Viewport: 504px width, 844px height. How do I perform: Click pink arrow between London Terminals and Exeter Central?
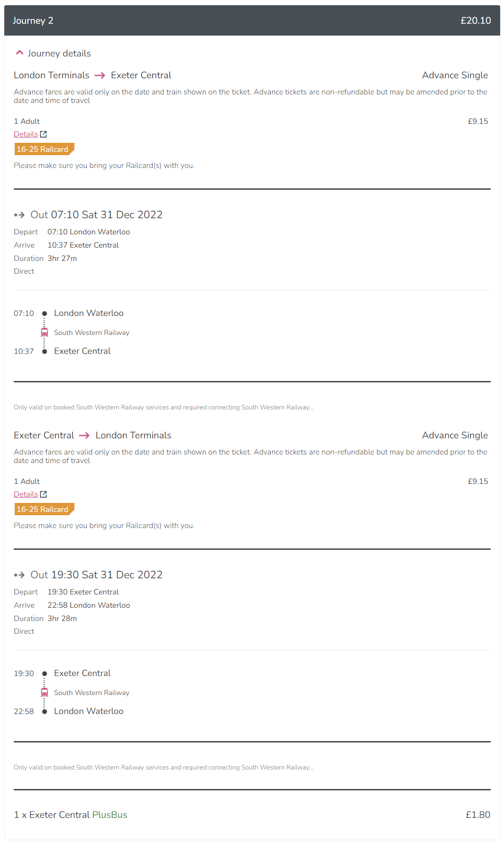(x=100, y=75)
